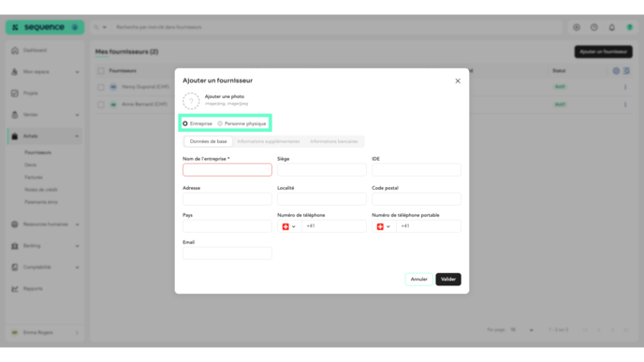Image resolution: width=644 pixels, height=362 pixels.
Task: Click the plus circle icon in top bar
Action: (577, 27)
